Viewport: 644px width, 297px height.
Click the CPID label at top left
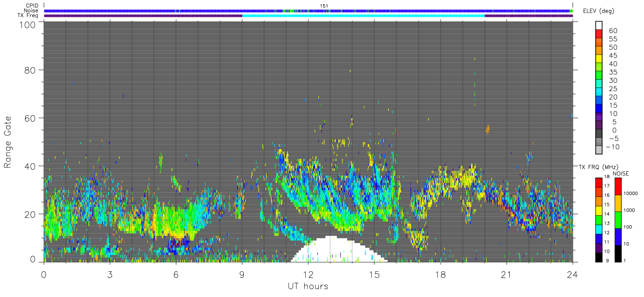31,6
